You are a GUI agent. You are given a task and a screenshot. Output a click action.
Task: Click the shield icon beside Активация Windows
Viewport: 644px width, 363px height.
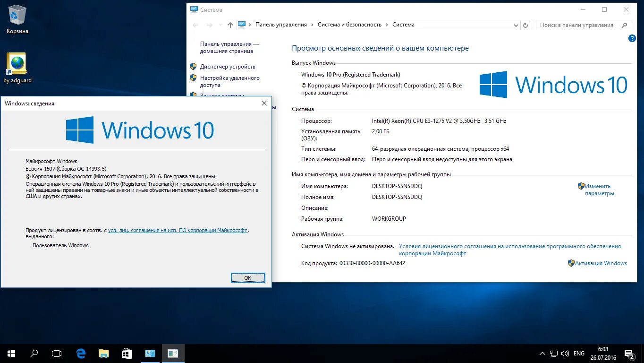tap(571, 263)
